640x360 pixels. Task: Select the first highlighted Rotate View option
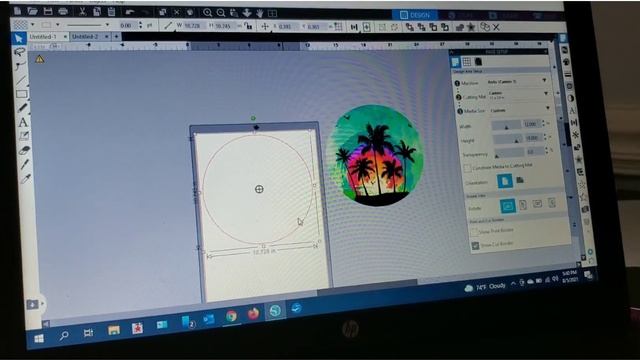[508, 206]
